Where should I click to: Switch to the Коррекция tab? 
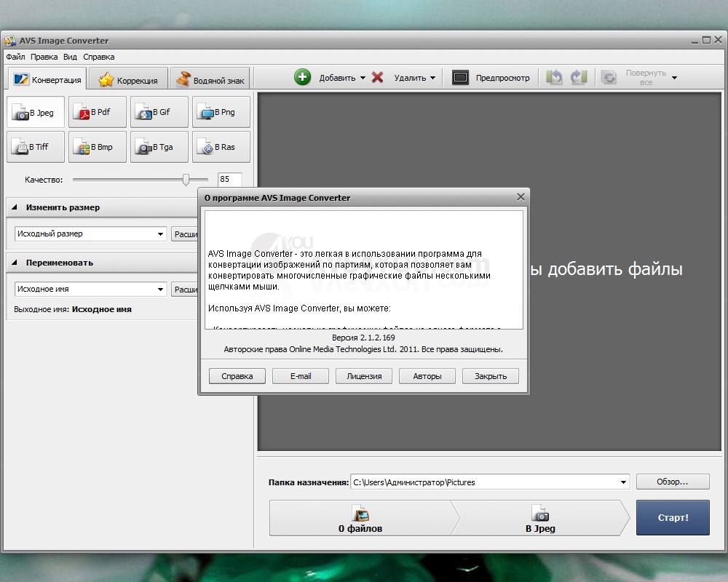point(128,80)
